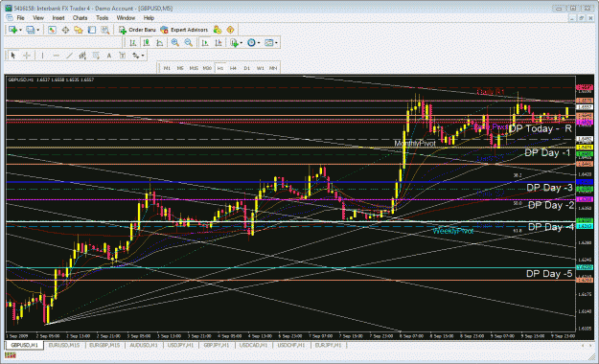The height and width of the screenshot is (364, 599).
Task: Select the Text Label tool
Action: tap(123, 56)
